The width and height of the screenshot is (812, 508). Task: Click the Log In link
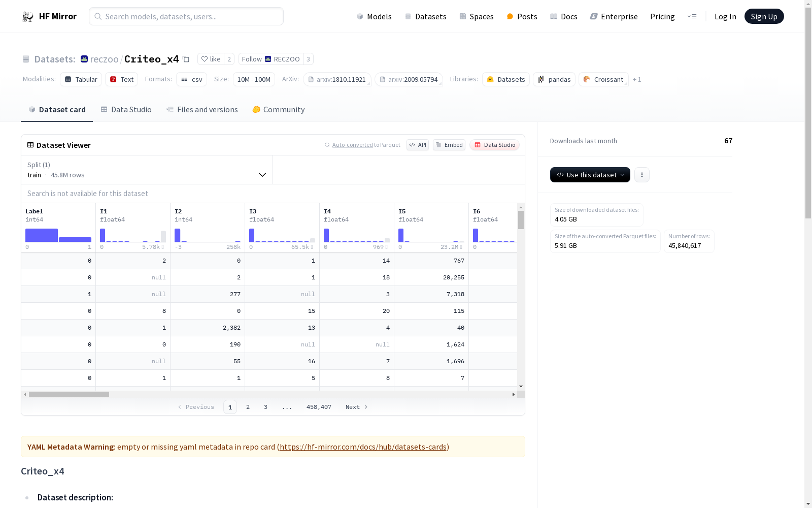725,16
